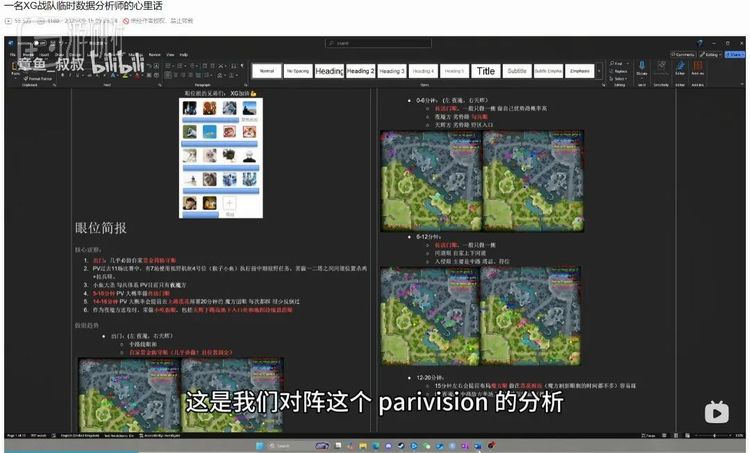Click the Add-ins icon
This screenshot has height=453, width=750.
point(699,68)
